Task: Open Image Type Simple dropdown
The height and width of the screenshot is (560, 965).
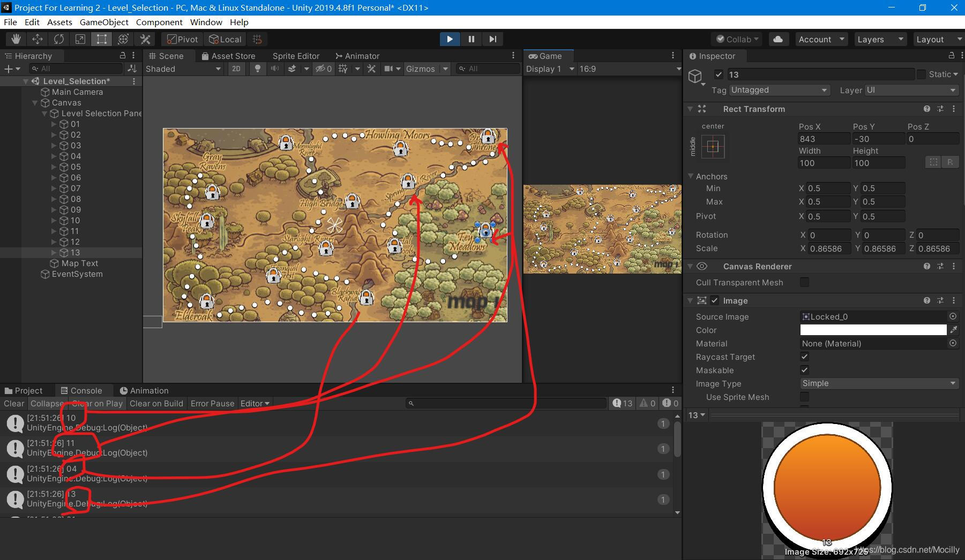Action: (879, 383)
